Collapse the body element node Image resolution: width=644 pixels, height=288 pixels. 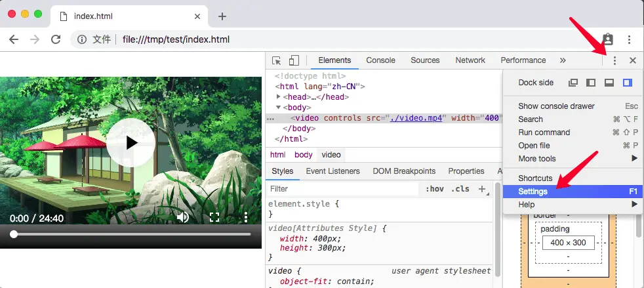click(279, 107)
